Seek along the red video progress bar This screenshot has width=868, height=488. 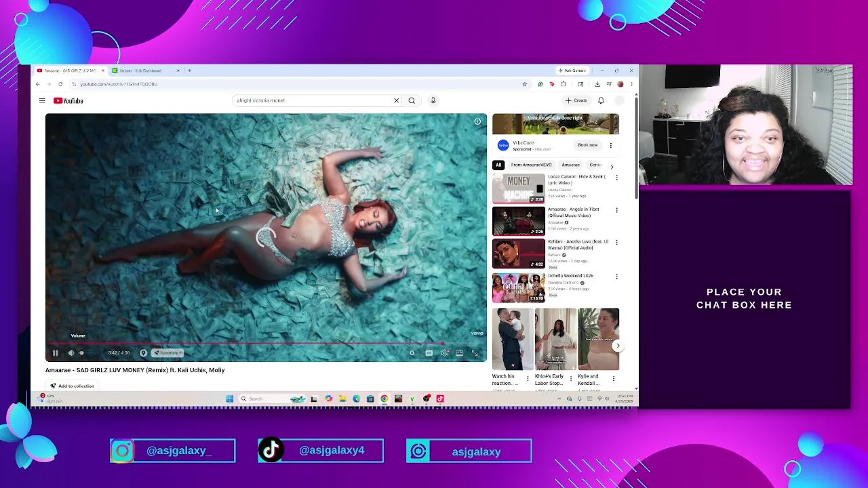(x=266, y=344)
